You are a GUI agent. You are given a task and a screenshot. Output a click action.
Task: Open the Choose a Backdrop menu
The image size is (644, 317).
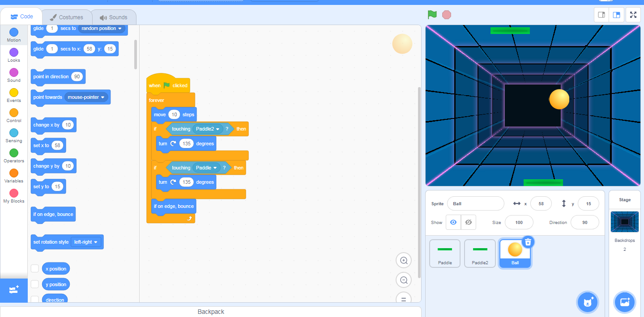625,303
